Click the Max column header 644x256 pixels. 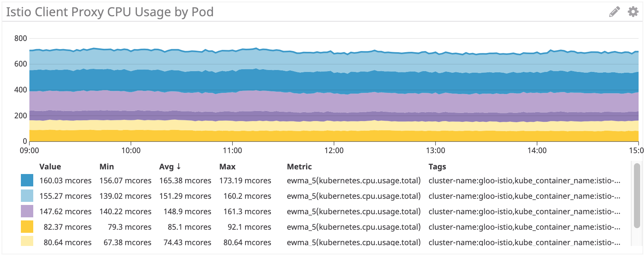[227, 167]
